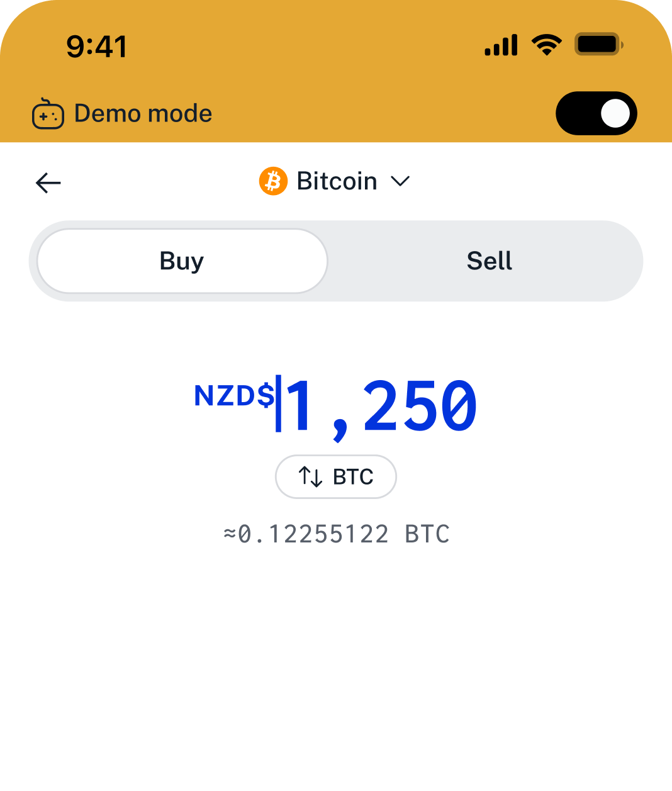Turn off the Demo mode switch
The height and width of the screenshot is (791, 672).
[x=596, y=114]
